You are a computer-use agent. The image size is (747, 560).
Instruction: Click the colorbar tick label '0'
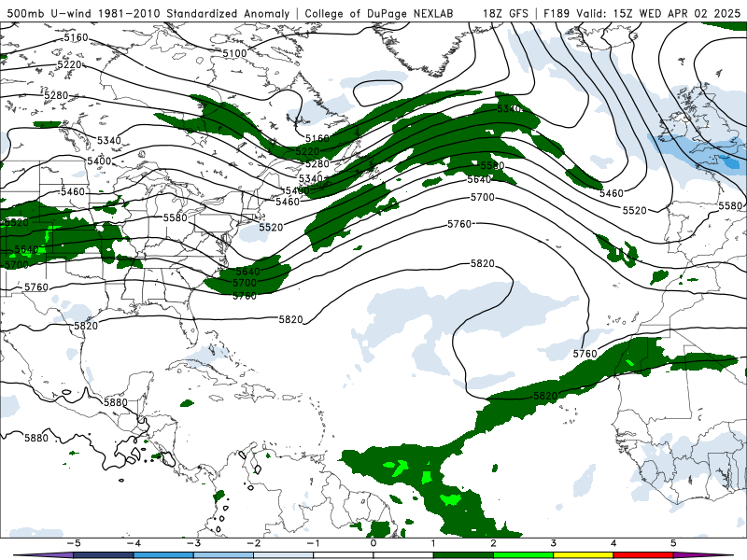tap(373, 543)
